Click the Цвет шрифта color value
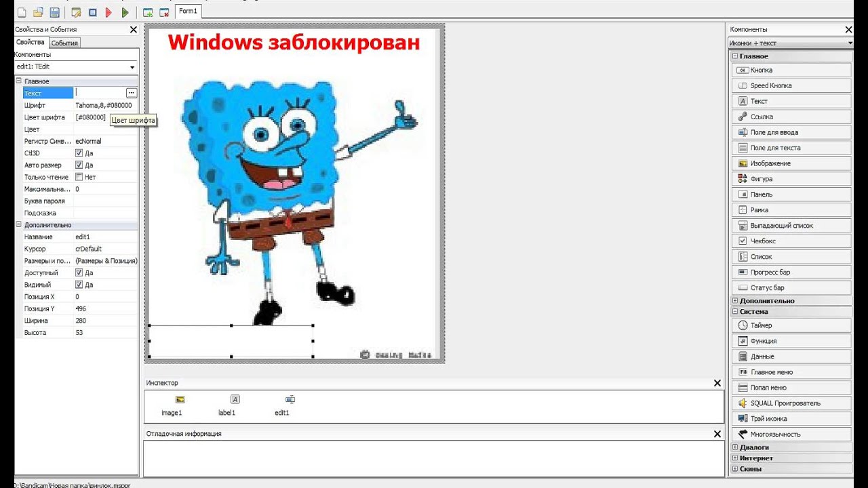The image size is (868, 488). point(91,117)
